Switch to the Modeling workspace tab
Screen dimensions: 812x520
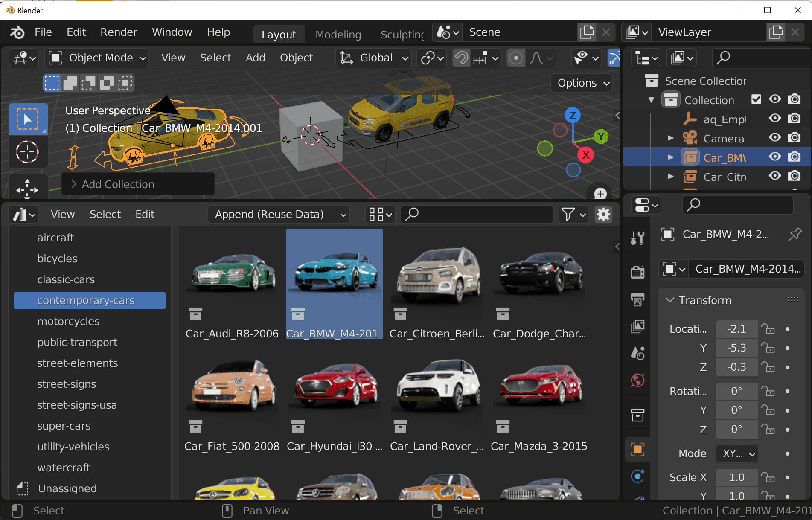338,34
